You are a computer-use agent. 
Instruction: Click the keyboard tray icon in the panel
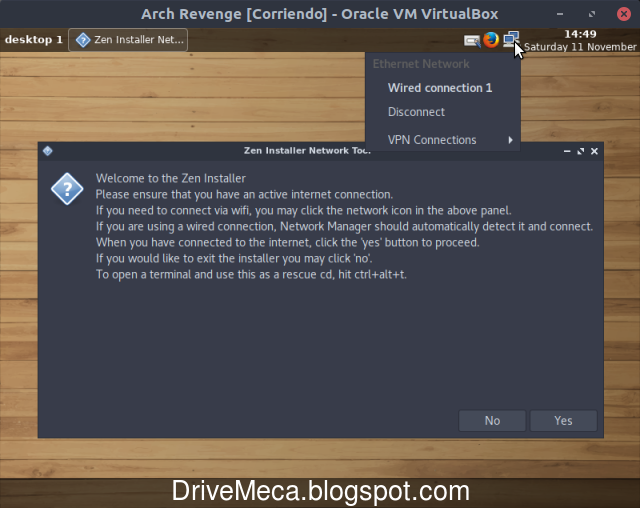pos(472,41)
